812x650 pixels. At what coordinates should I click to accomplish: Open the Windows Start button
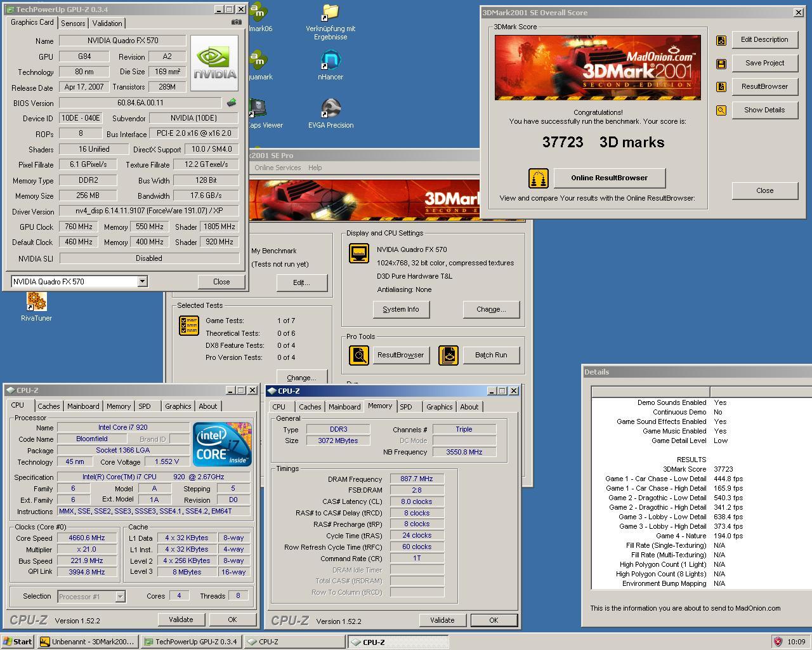18,642
